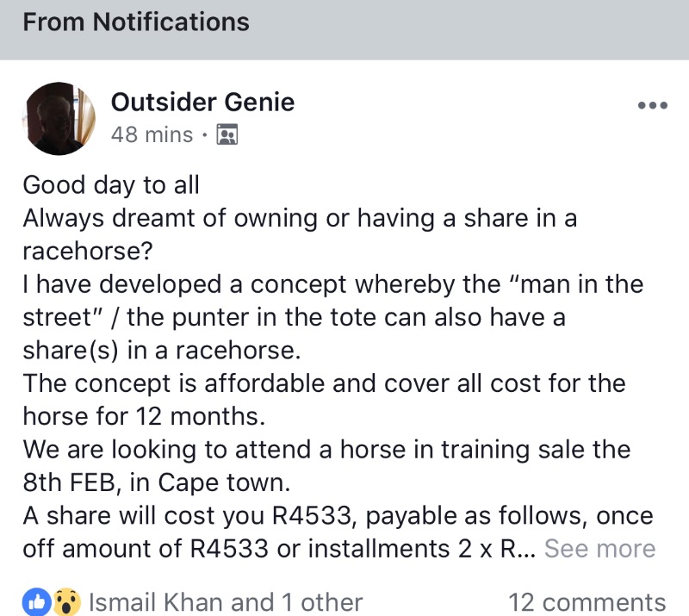Open Outsider Genie's profile picture
The height and width of the screenshot is (616, 689).
click(x=60, y=118)
